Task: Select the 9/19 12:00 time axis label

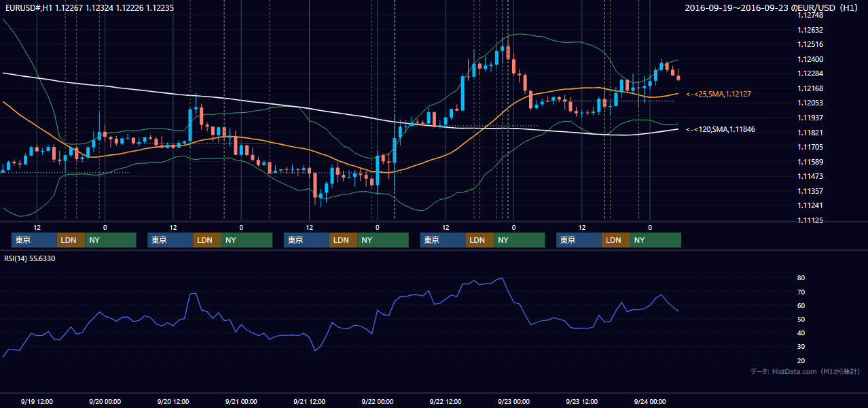Action: tap(37, 402)
